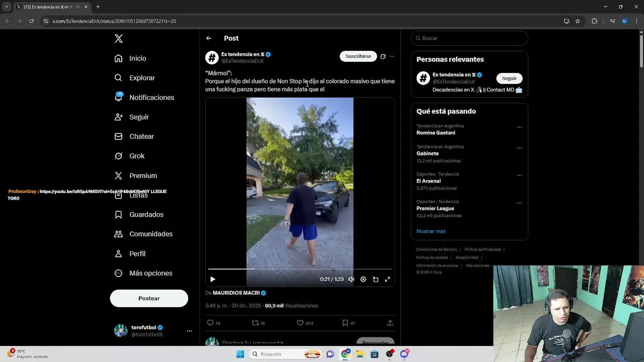This screenshot has width=644, height=362.
Task: Go to X home via logo
Action: tap(119, 39)
